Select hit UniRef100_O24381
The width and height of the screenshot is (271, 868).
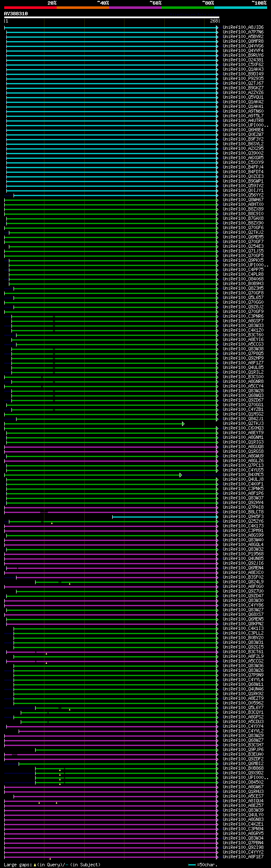pyautogui.click(x=243, y=60)
